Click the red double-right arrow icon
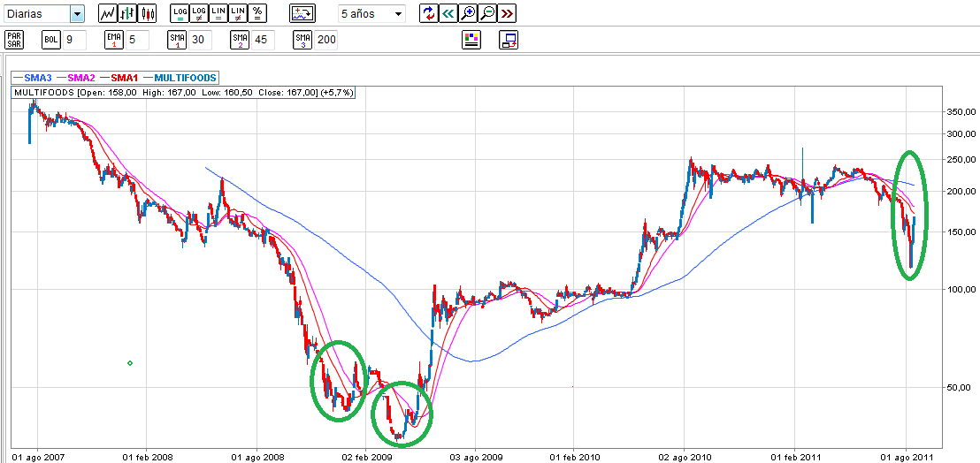This screenshot has height=463, width=980. (x=507, y=13)
